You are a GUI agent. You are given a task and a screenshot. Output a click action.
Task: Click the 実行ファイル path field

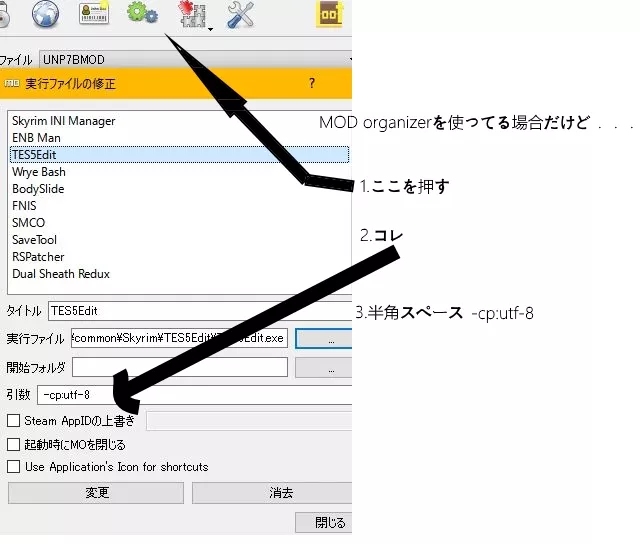179,338
